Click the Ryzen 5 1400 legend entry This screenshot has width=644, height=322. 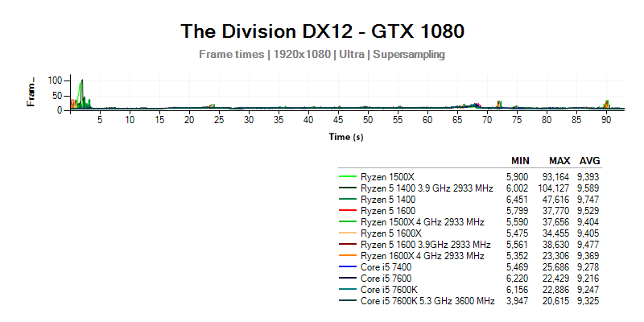(x=388, y=200)
